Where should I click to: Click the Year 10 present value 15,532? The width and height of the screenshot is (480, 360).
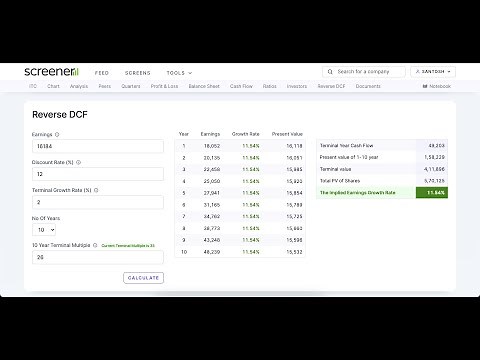294,252
